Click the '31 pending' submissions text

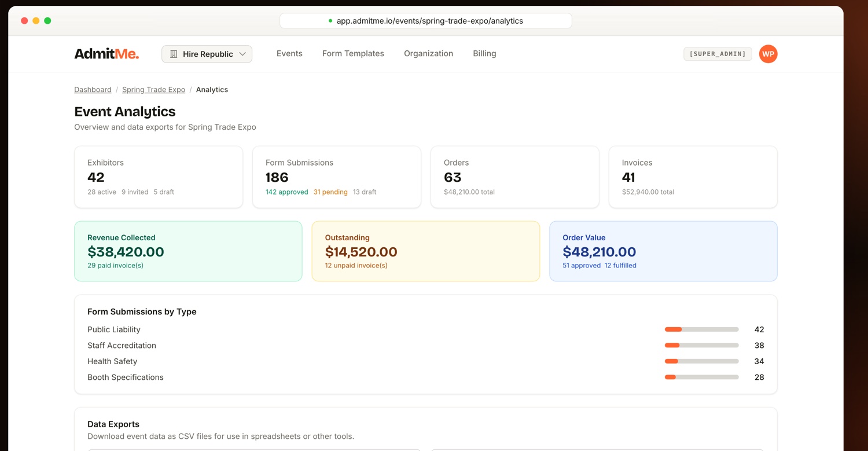pyautogui.click(x=330, y=192)
